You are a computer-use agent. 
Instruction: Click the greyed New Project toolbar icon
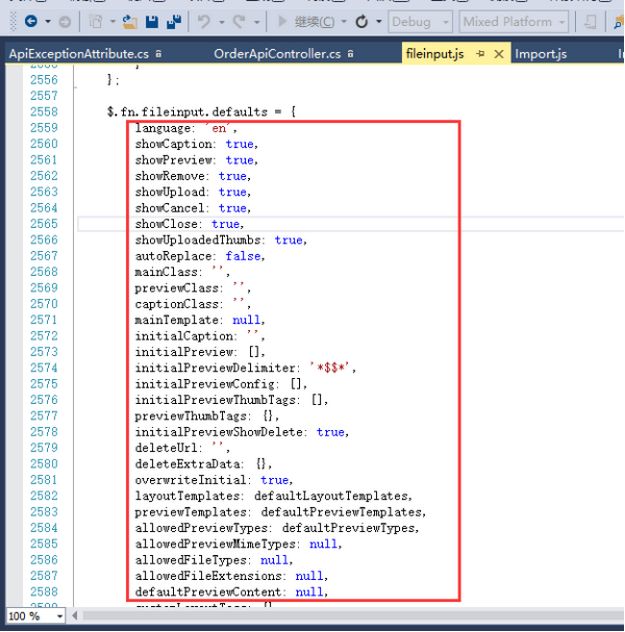click(96, 22)
